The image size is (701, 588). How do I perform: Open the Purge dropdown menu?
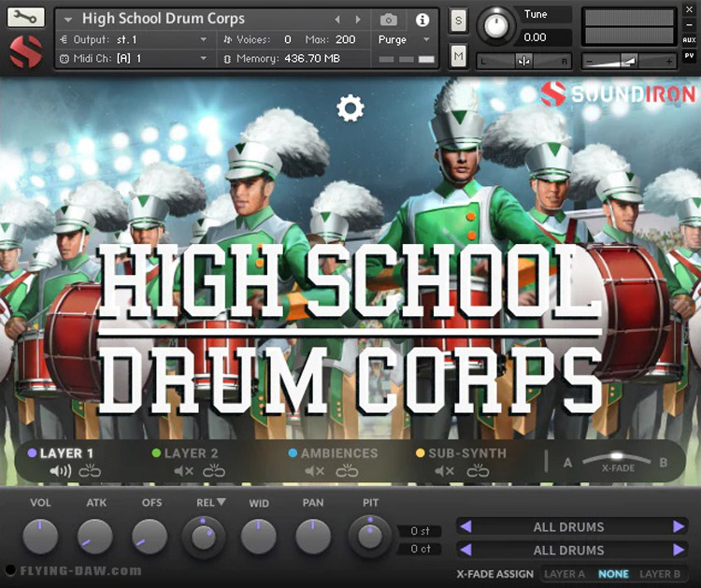[403, 40]
